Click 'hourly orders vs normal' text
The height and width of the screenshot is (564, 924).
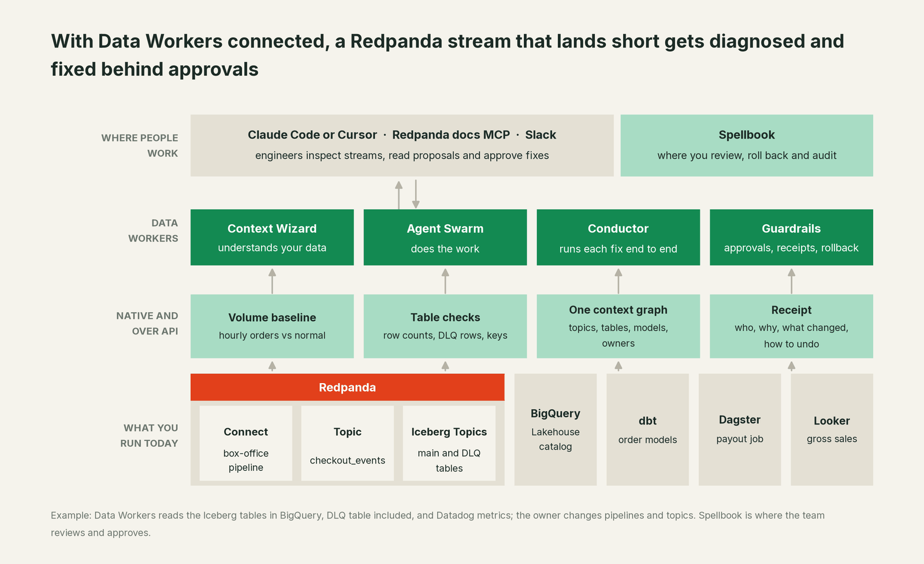point(272,335)
